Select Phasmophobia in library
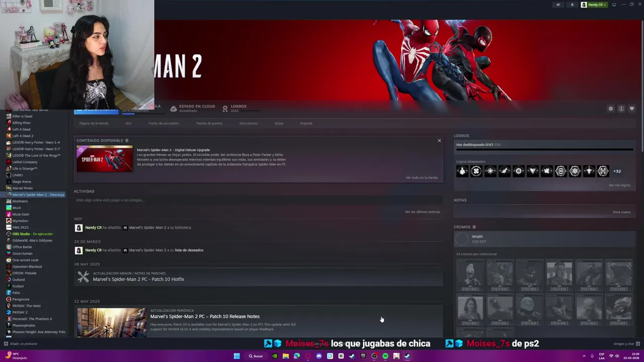This screenshot has height=362, width=644. coord(24,325)
